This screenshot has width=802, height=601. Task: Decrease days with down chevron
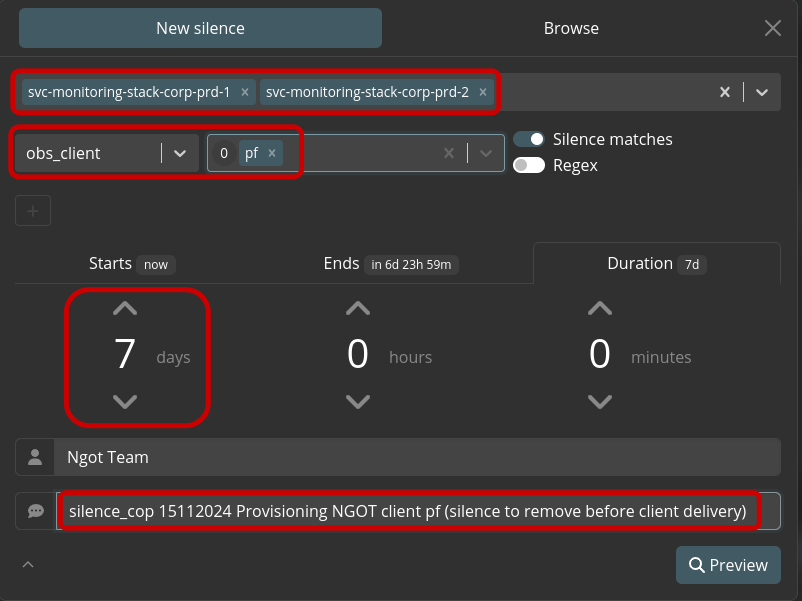tap(125, 402)
